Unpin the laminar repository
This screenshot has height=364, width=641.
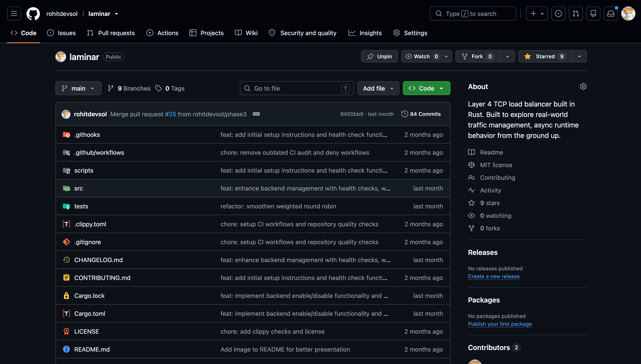(379, 57)
